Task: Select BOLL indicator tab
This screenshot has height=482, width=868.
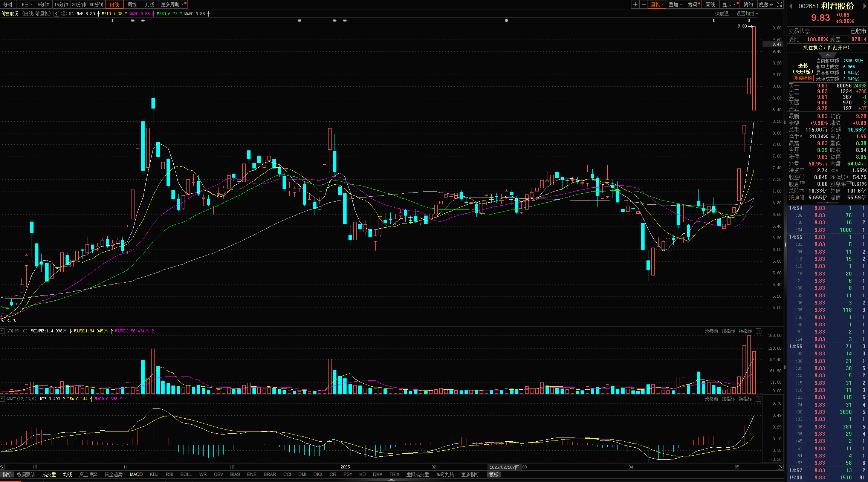Action: click(186, 474)
